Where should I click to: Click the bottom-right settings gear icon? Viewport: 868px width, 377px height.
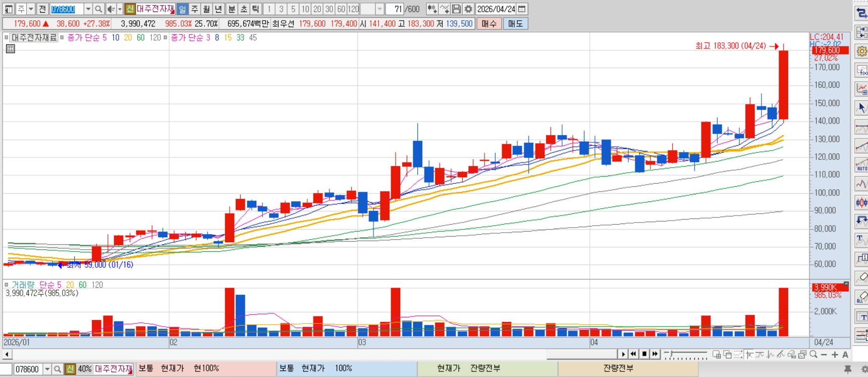863,369
